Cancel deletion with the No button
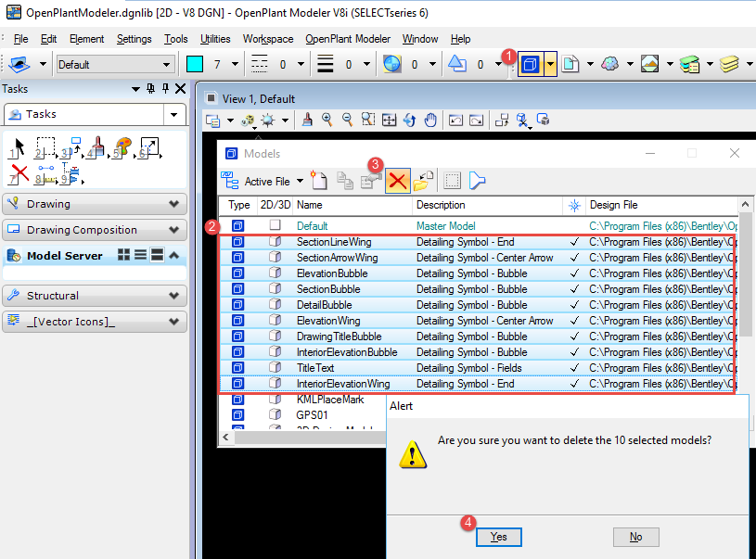Screen dimensions: 756x559 pos(636,537)
